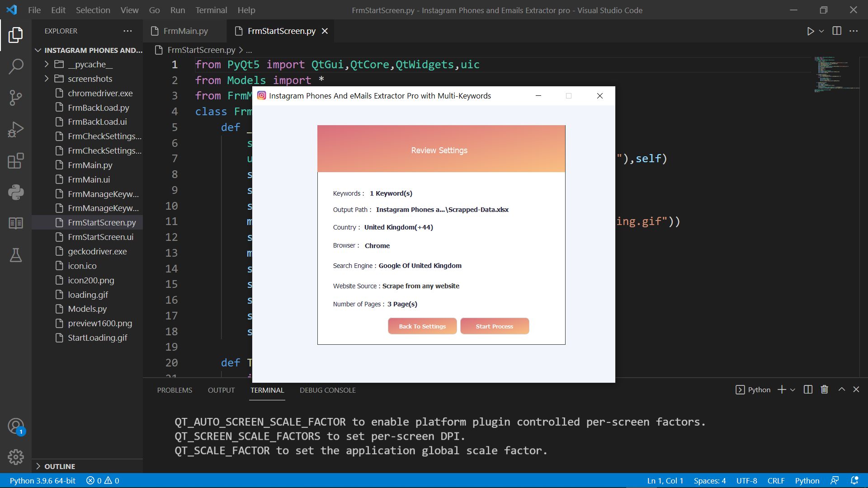The width and height of the screenshot is (868, 488).
Task: Open the Extensions view
Action: [x=16, y=161]
